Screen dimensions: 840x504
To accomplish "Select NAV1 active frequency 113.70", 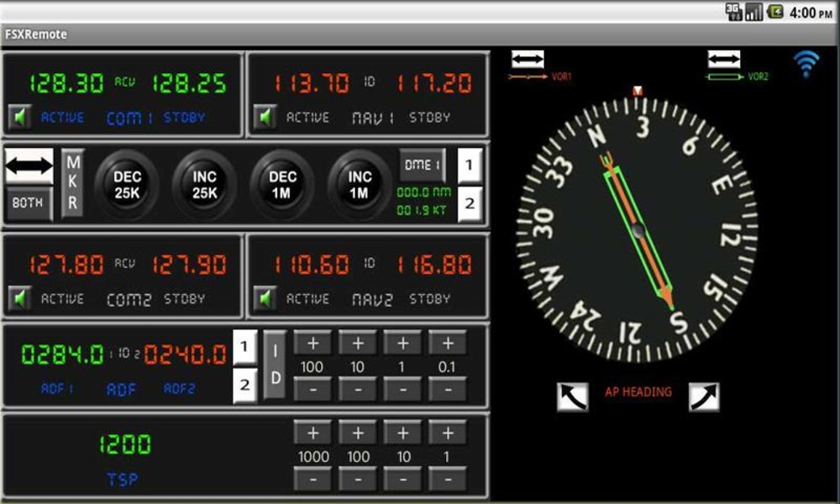I will (312, 83).
